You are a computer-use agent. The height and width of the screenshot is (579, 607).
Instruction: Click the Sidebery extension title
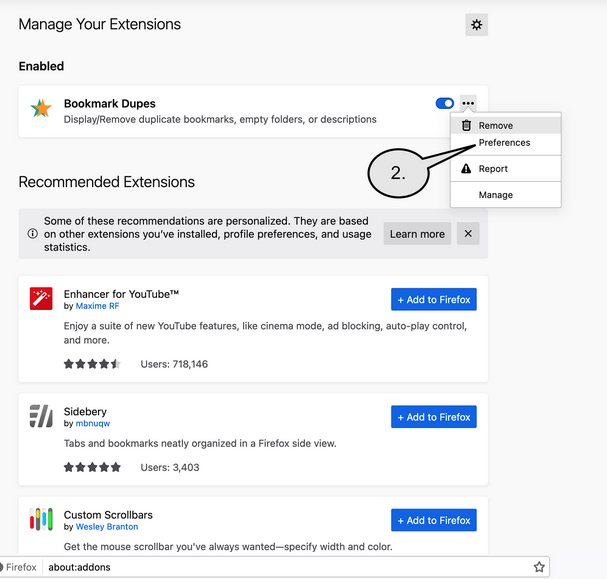pos(85,411)
